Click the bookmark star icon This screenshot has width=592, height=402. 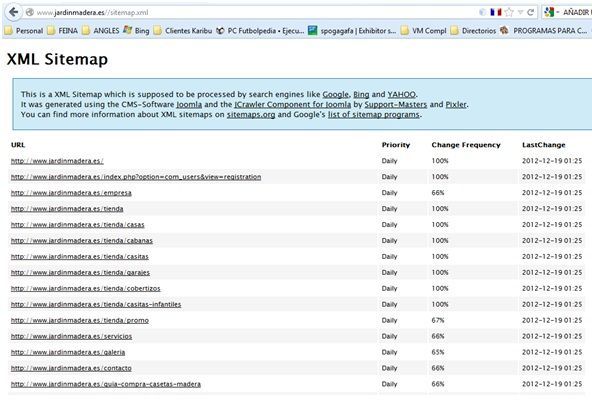tap(509, 12)
